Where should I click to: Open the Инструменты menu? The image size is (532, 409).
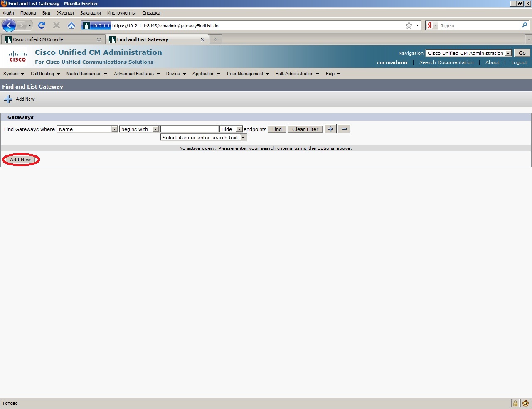click(x=121, y=13)
